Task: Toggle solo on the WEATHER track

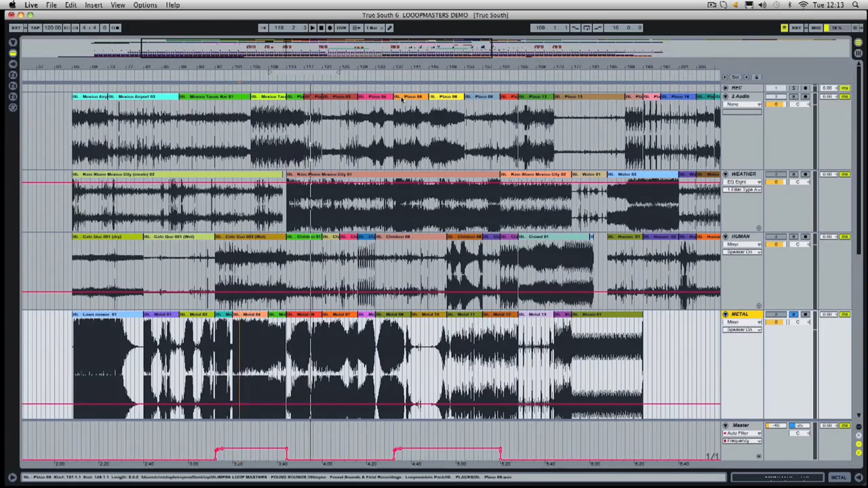Action: (793, 174)
